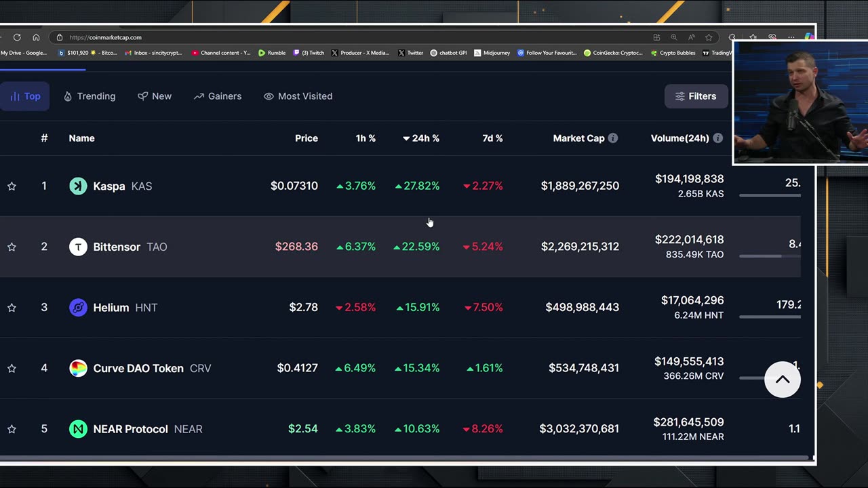Click the Kaspa coin logo
868x488 pixels.
(78, 186)
